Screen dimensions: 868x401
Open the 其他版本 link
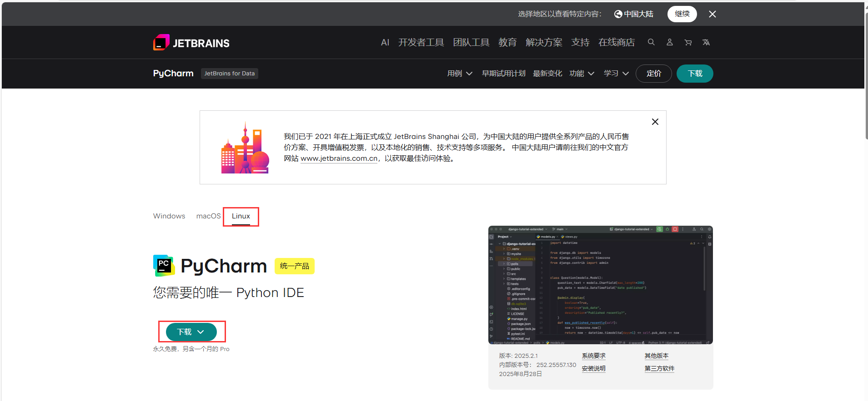click(x=657, y=356)
